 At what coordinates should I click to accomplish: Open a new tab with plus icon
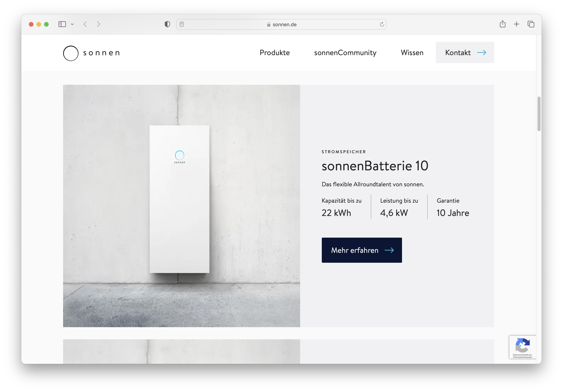point(516,24)
